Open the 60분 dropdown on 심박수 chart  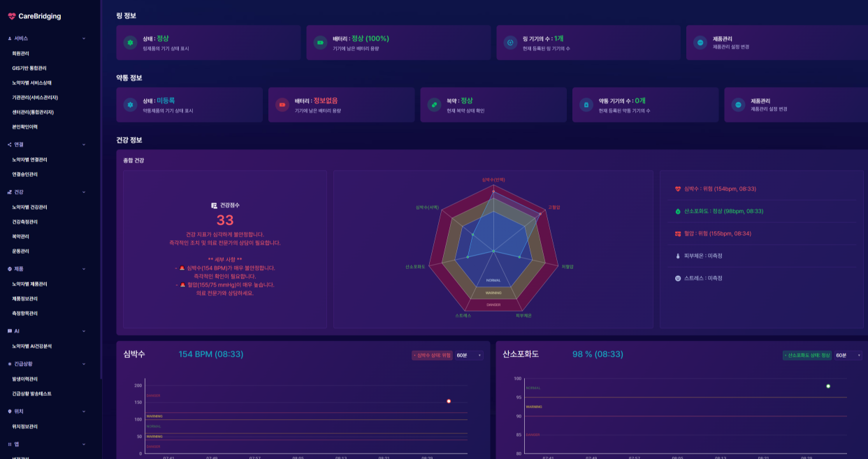469,355
